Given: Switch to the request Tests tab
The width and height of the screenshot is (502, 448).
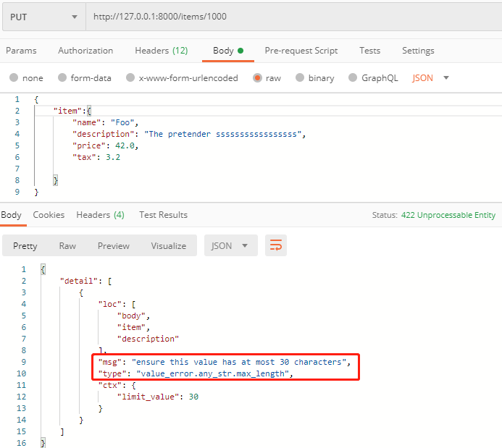Looking at the screenshot, I should tap(369, 51).
